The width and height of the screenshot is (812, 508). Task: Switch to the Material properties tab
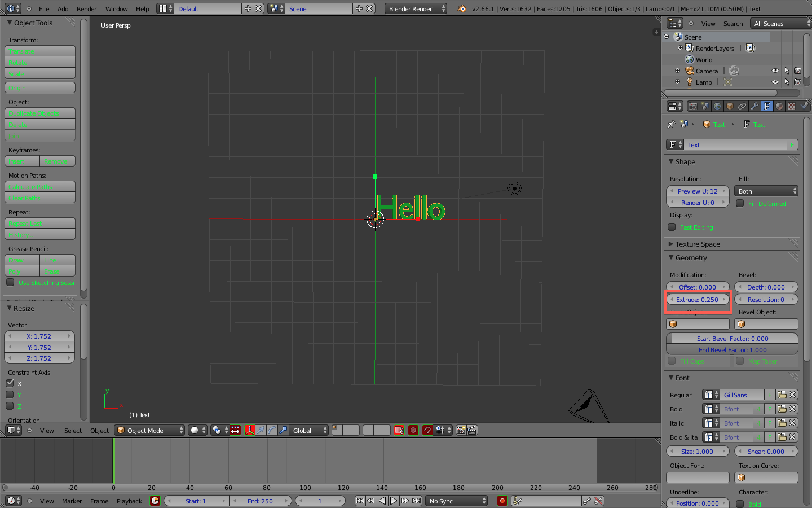[x=779, y=106]
